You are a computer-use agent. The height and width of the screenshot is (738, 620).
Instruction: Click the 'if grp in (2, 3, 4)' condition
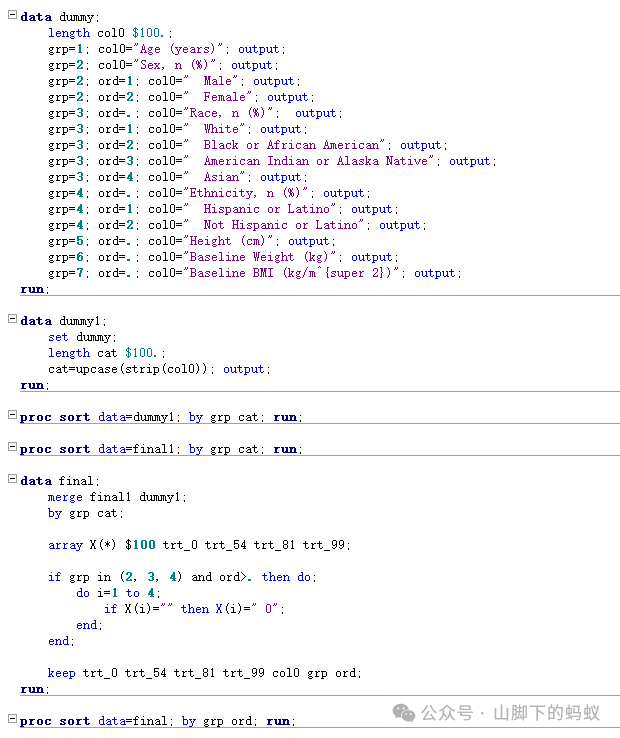pos(114,577)
